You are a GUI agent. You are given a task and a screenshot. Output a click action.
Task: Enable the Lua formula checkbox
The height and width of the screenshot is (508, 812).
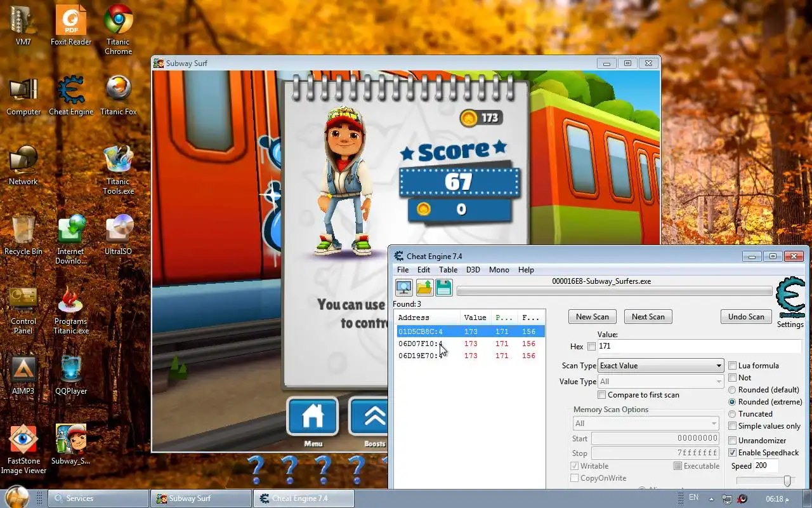point(733,366)
